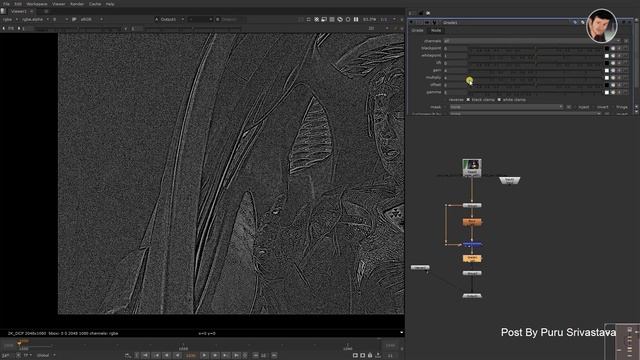Click the current frame number field
The height and width of the screenshot is (360, 640).
[x=191, y=356]
